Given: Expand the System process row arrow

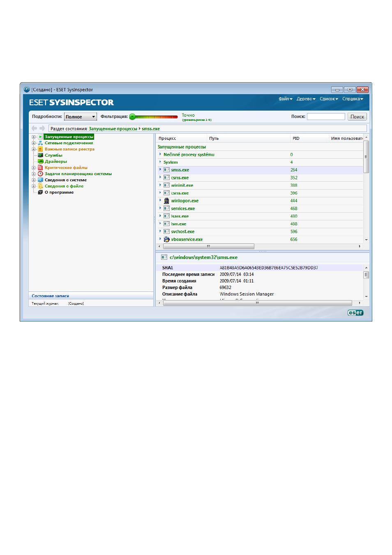Looking at the screenshot, I should point(160,162).
